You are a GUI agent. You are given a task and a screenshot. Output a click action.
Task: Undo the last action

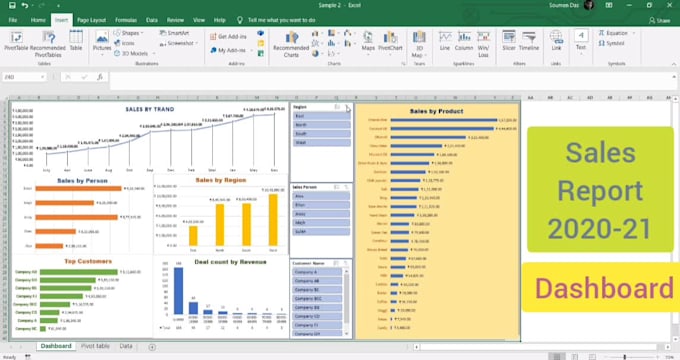point(25,5)
